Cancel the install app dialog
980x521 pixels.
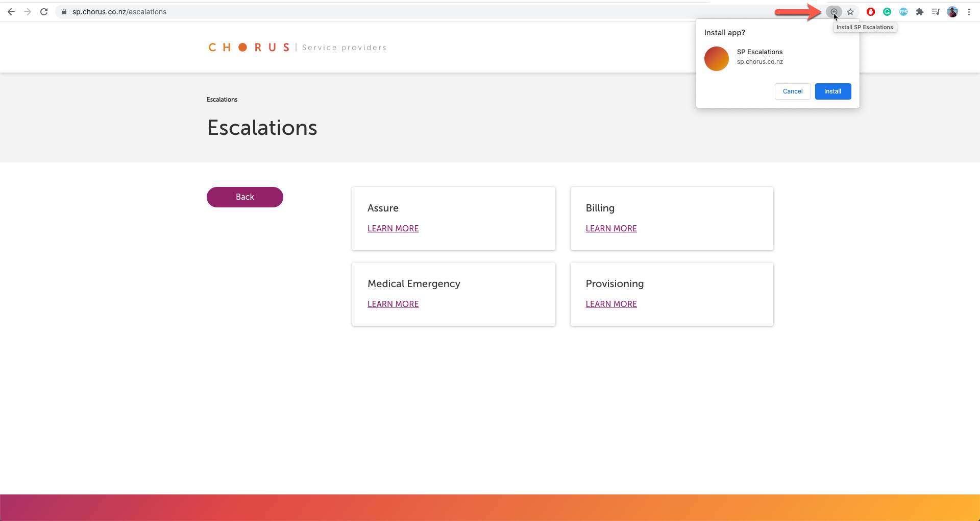click(793, 91)
